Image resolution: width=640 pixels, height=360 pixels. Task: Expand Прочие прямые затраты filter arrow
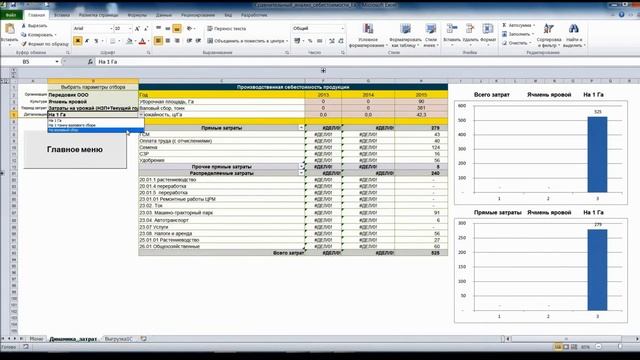point(301,167)
